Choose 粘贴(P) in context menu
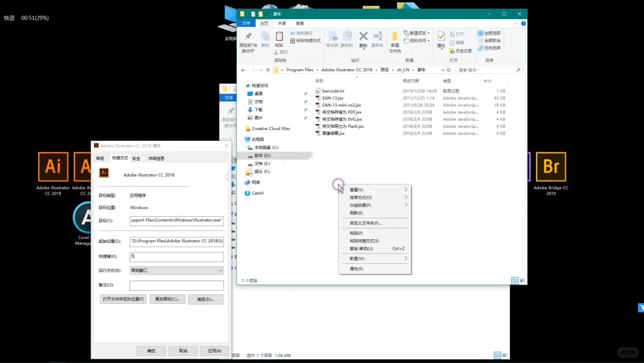Image resolution: width=644 pixels, height=363 pixels. click(374, 233)
